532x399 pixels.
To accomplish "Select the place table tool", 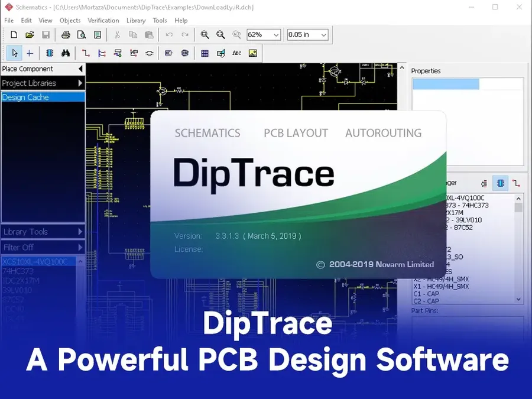I will point(205,53).
